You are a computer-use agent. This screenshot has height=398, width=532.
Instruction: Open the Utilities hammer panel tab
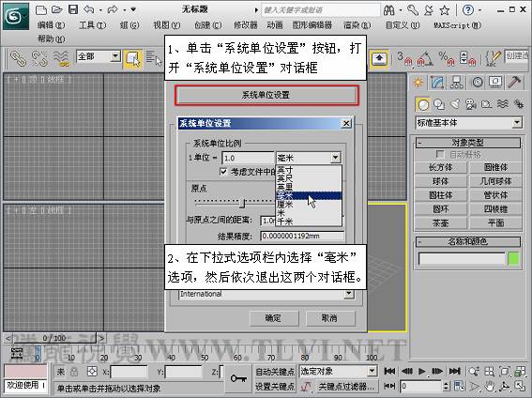(x=514, y=83)
